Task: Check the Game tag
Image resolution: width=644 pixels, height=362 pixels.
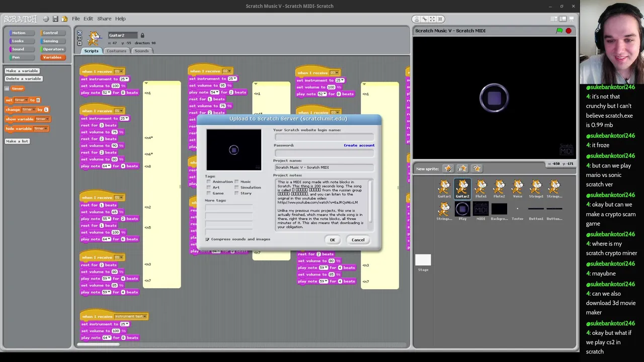Action: click(209, 193)
